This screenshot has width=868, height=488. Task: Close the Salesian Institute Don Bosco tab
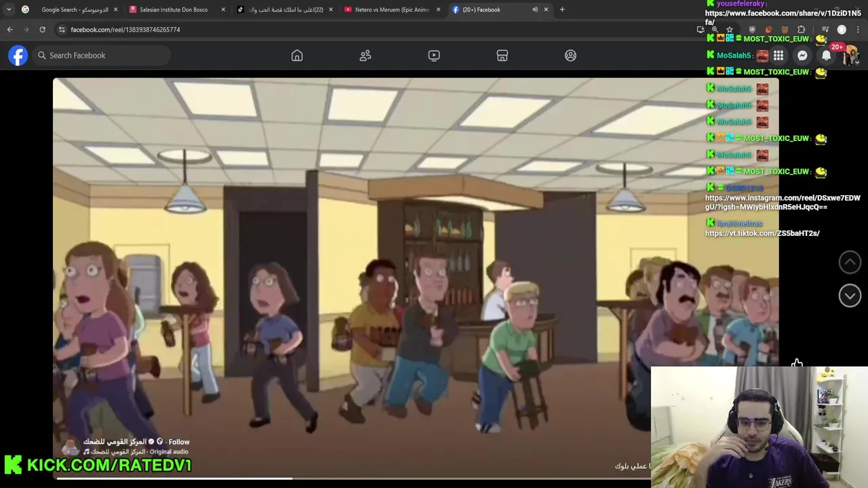pos(223,9)
